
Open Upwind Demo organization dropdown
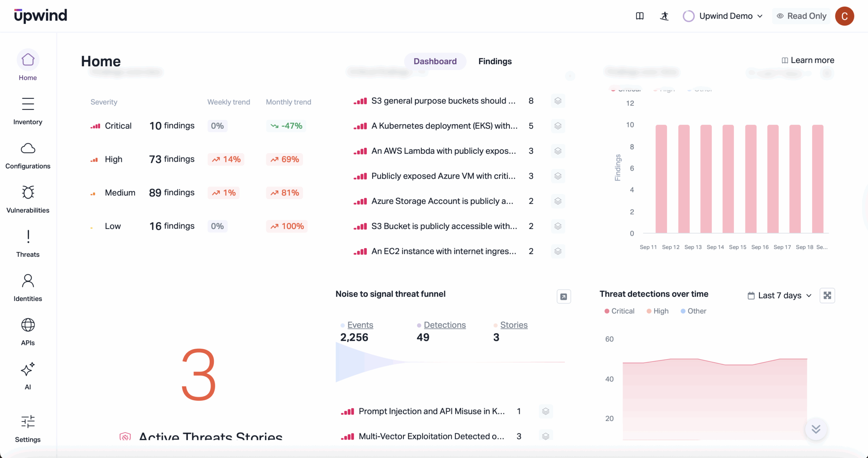[x=726, y=16]
